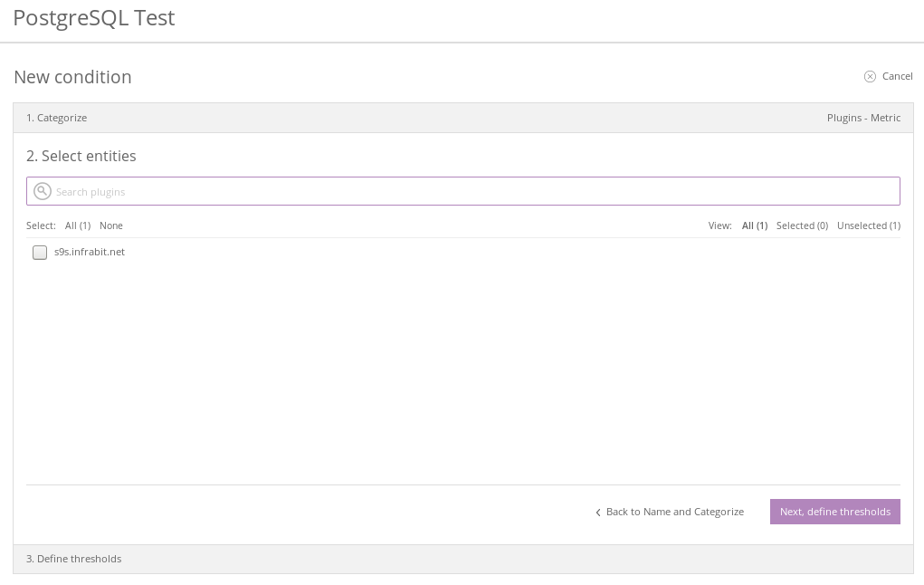
Task: Expand the 3. Define thresholds section
Action: [463, 559]
